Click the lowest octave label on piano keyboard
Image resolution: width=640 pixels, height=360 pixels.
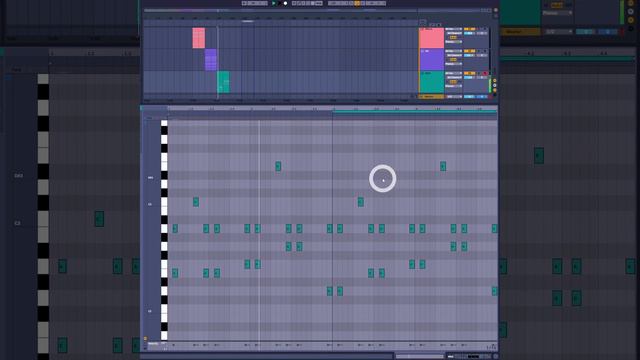[150, 311]
